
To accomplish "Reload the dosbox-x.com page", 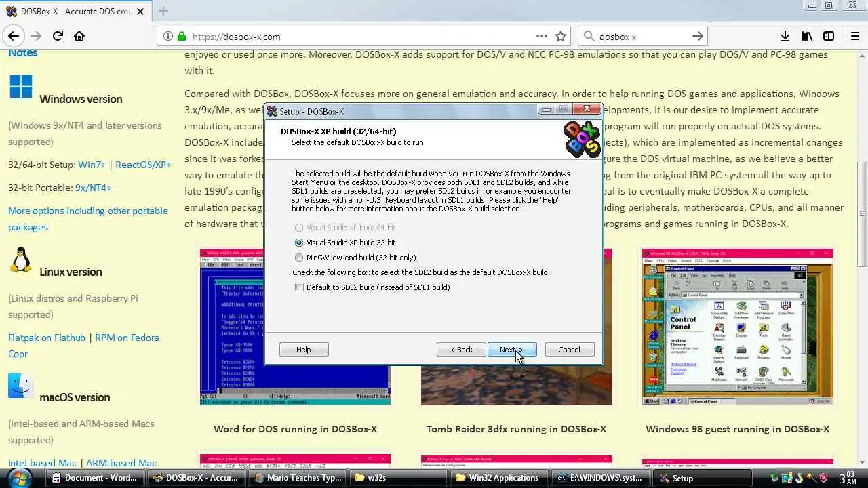I will pyautogui.click(x=58, y=37).
